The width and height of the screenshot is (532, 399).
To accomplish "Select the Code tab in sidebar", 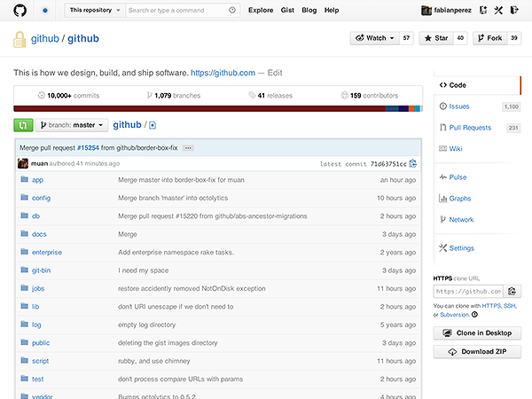I will pos(477,85).
